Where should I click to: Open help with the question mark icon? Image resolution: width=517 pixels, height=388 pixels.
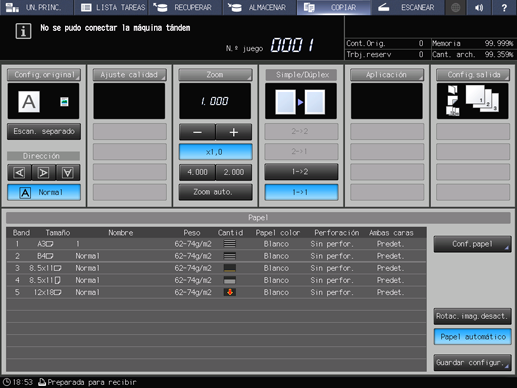click(504, 7)
